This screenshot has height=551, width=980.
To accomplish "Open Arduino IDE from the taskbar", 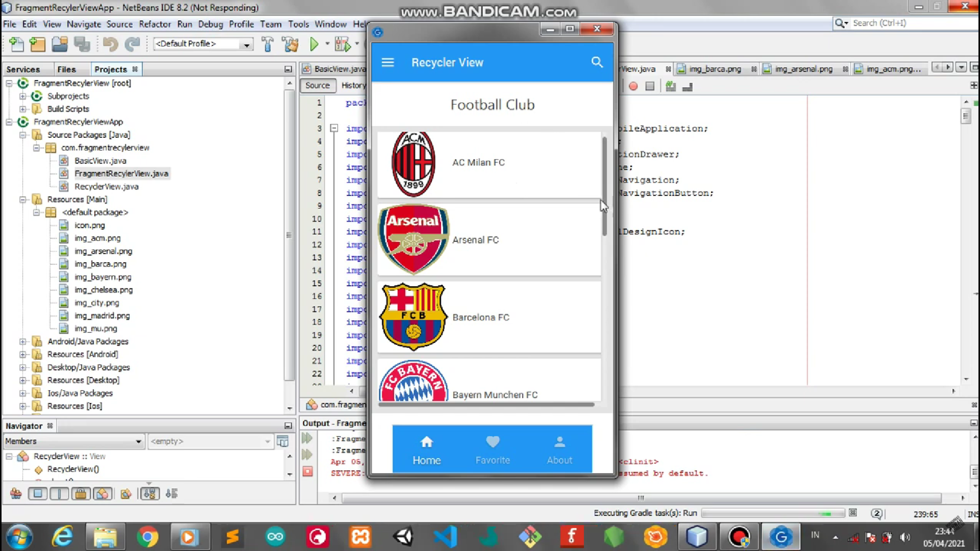I will point(275,537).
